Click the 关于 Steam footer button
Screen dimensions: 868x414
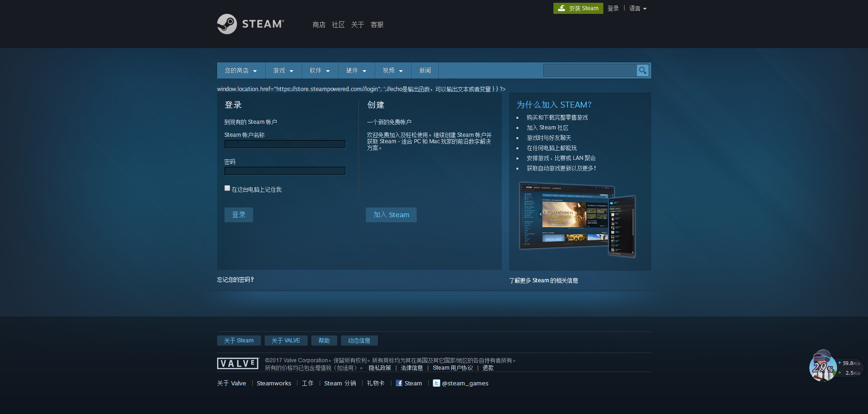click(x=239, y=341)
